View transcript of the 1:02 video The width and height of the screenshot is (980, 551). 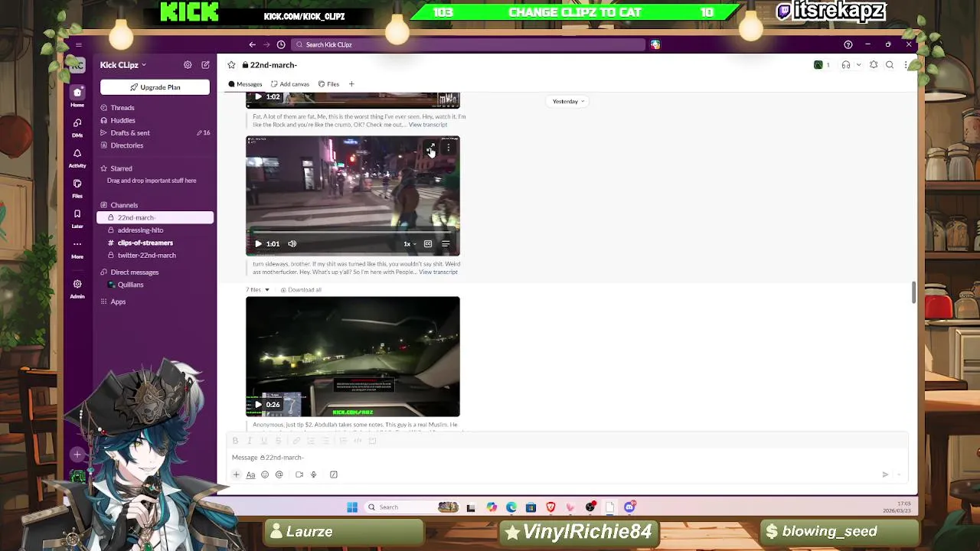(428, 124)
